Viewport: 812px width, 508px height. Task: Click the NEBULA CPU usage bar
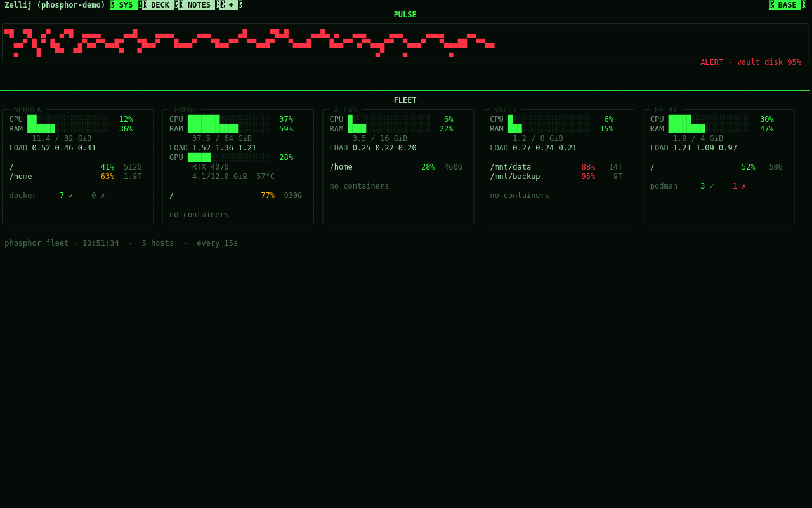[x=69, y=119]
